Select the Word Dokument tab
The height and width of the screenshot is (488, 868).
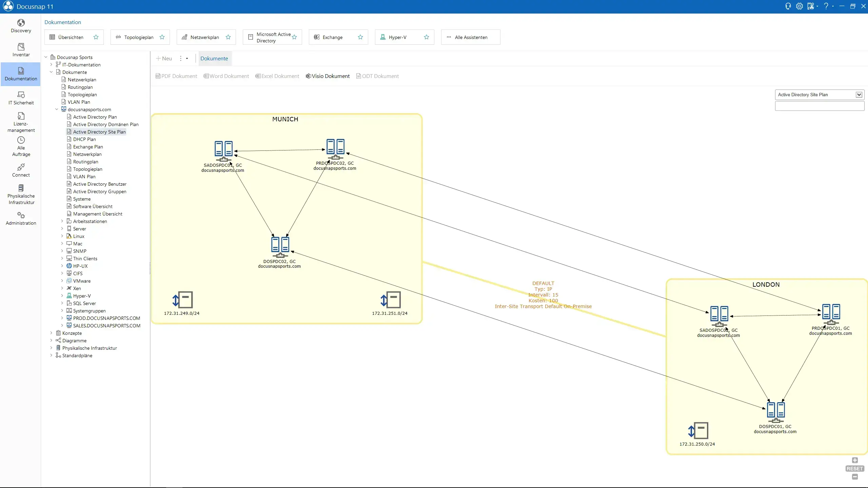pos(226,76)
